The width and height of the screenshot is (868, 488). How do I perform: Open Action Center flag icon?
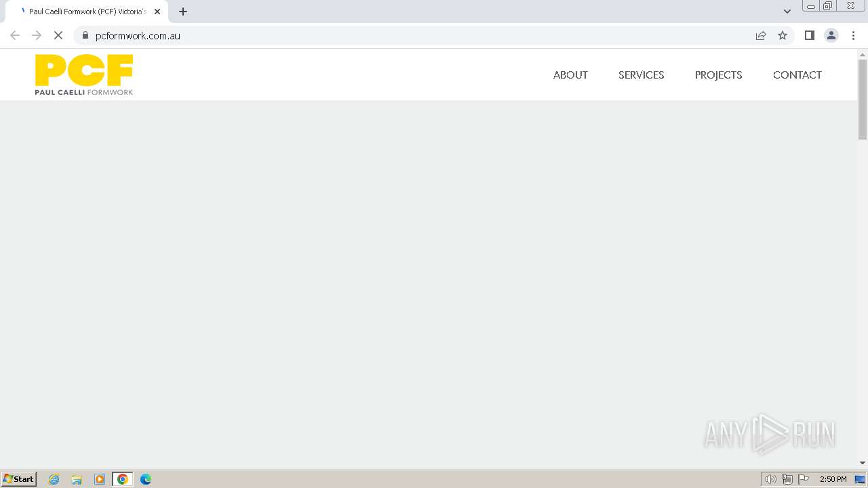coord(804,479)
